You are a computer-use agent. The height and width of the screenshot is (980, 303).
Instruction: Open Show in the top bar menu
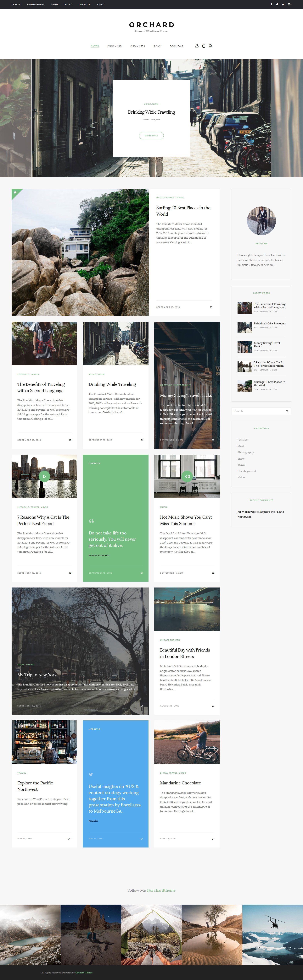[x=54, y=4]
